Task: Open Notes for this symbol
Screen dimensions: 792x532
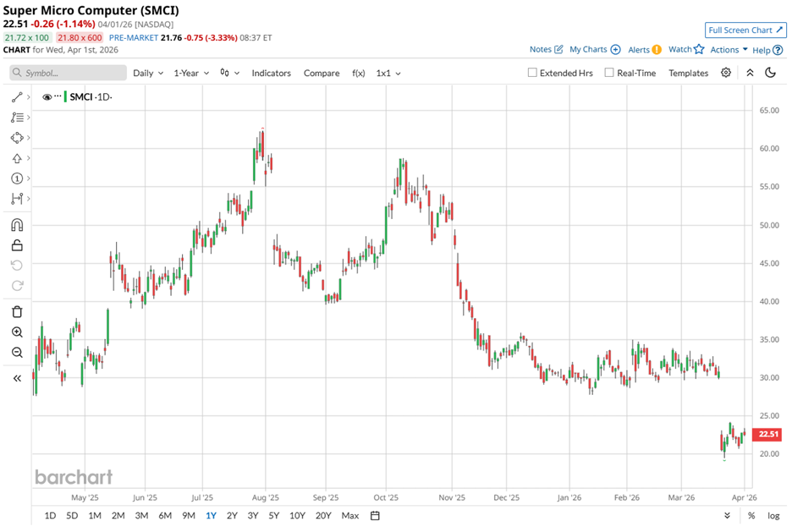Action: [546, 49]
